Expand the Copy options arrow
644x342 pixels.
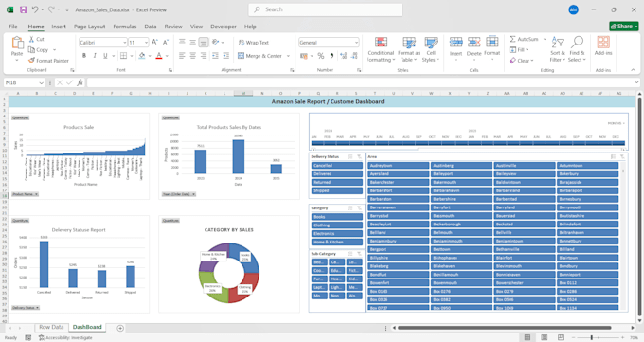pyautogui.click(x=54, y=50)
